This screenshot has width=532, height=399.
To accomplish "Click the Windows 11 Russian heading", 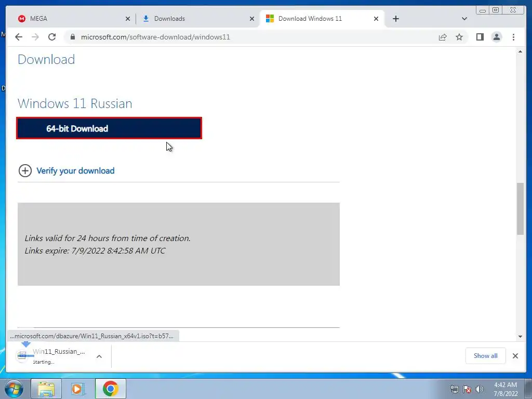I will [x=75, y=103].
